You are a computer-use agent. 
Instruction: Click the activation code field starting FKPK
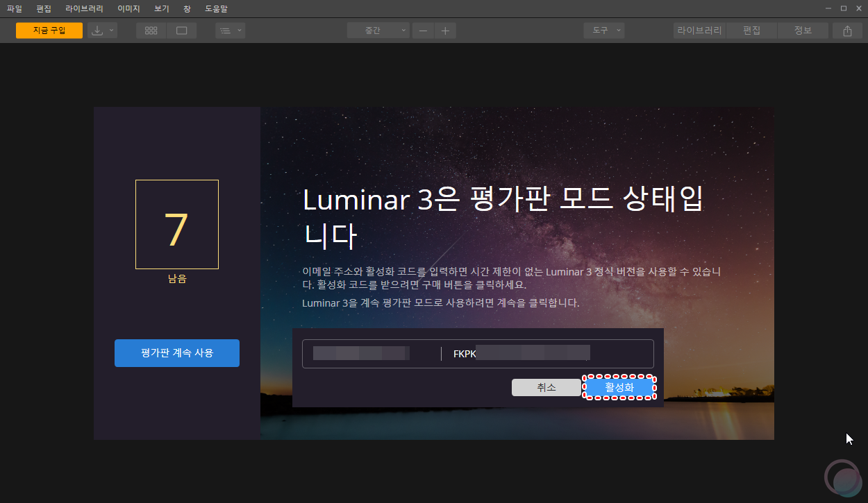click(549, 354)
